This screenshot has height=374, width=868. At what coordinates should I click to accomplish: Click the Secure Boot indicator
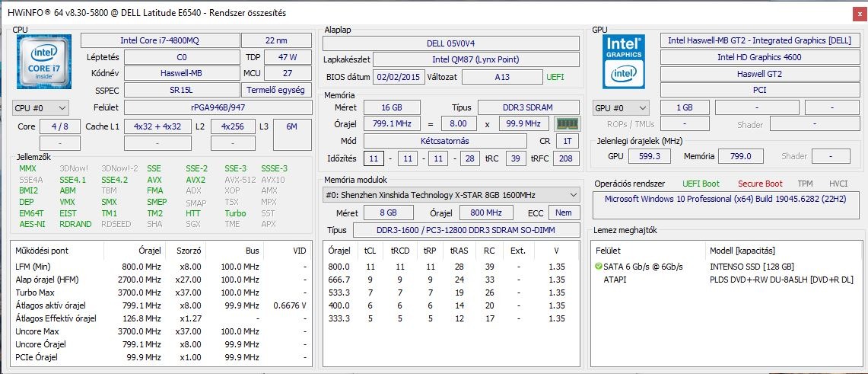coord(760,184)
